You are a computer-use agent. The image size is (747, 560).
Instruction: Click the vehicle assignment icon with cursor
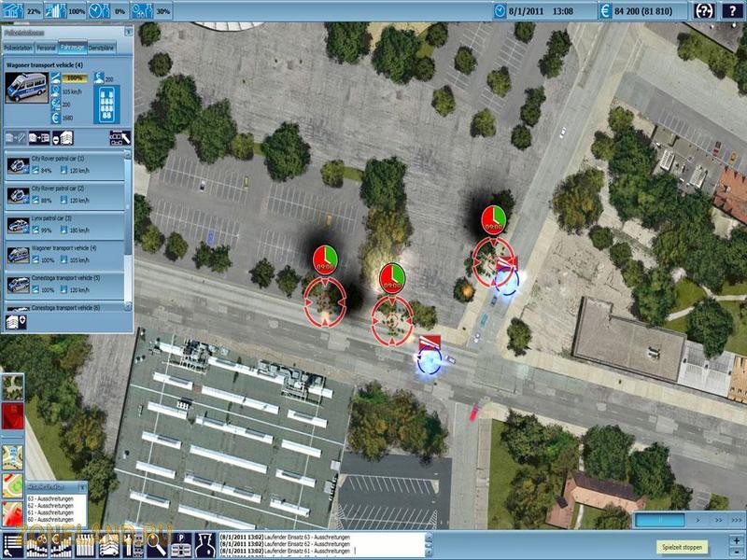point(120,137)
